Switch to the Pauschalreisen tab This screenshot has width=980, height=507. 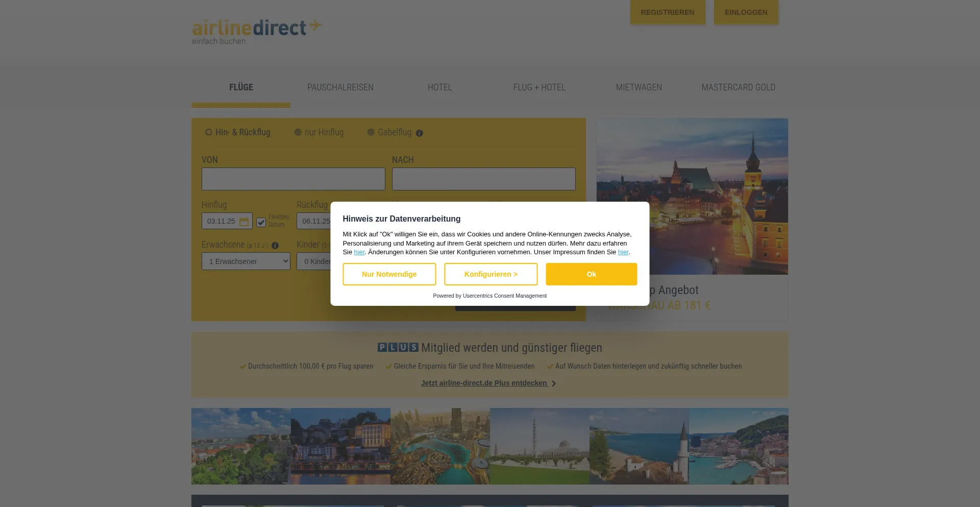[x=340, y=87]
